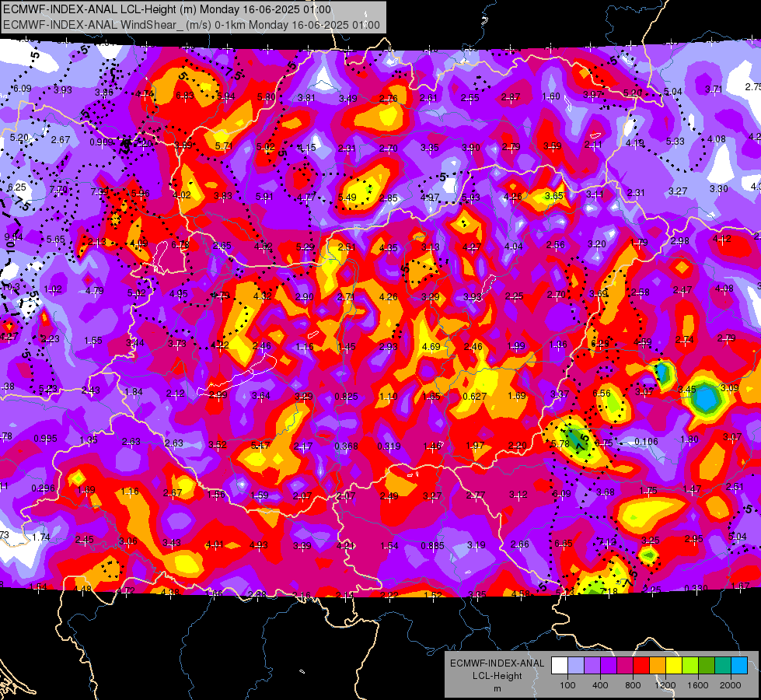Click the wind shear value 4.12

pyautogui.click(x=722, y=239)
